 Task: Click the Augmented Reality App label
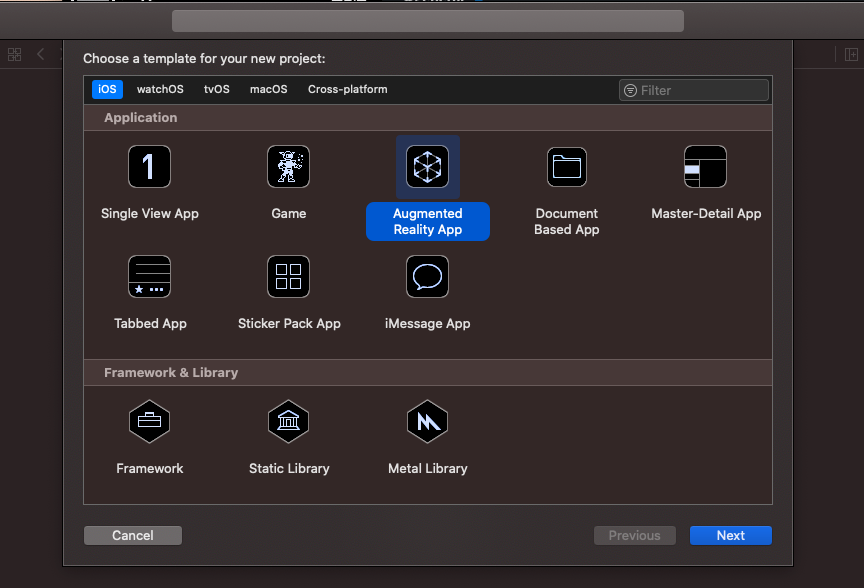pos(428,222)
